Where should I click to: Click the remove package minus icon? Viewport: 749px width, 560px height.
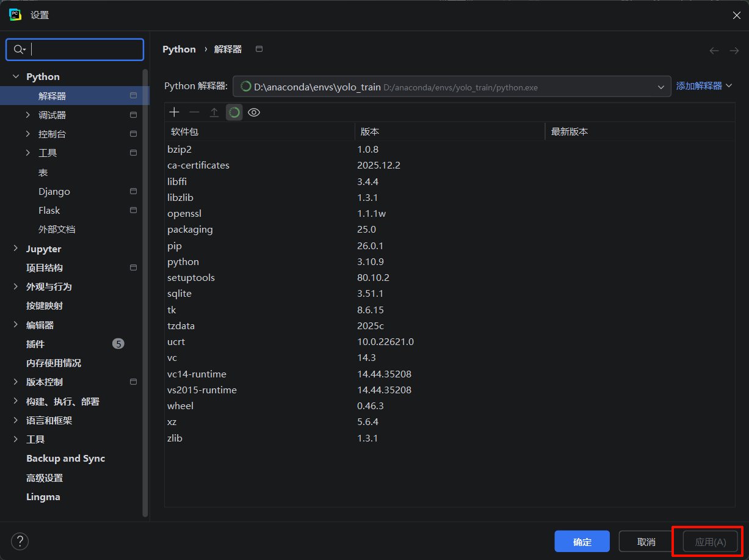[194, 112]
